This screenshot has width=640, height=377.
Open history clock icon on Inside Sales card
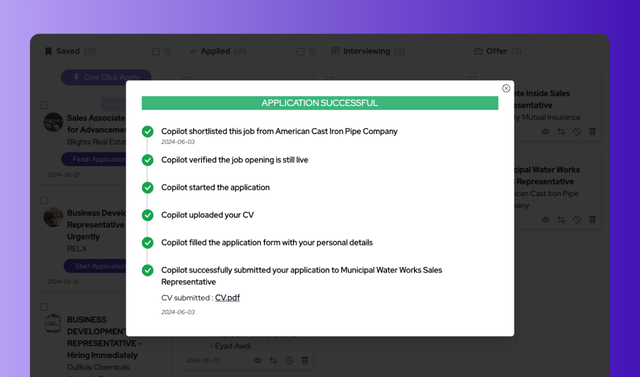577,131
